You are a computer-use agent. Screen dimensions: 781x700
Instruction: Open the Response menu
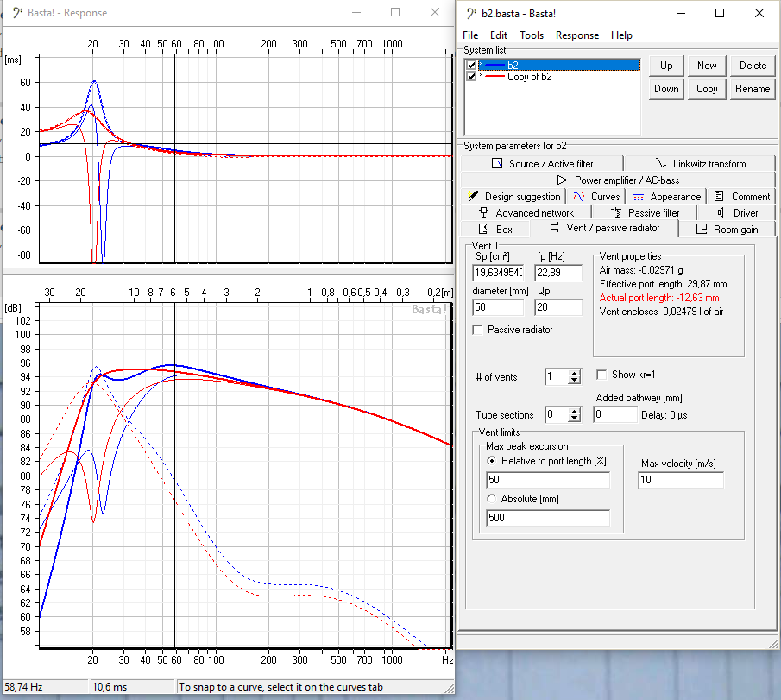[576, 35]
